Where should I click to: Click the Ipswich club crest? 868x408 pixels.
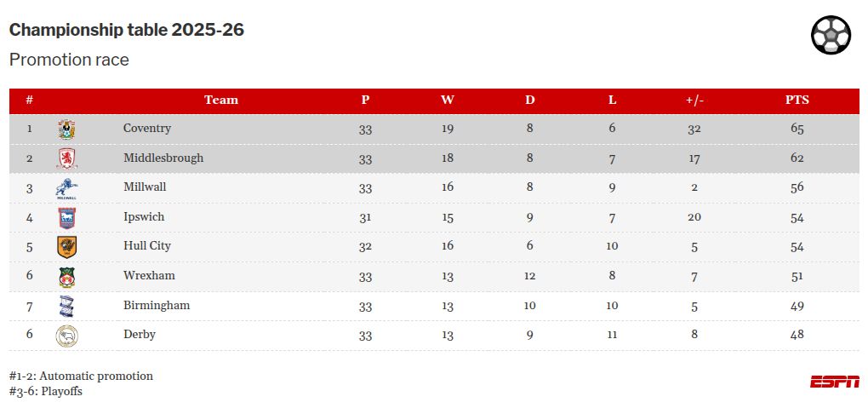pos(66,218)
